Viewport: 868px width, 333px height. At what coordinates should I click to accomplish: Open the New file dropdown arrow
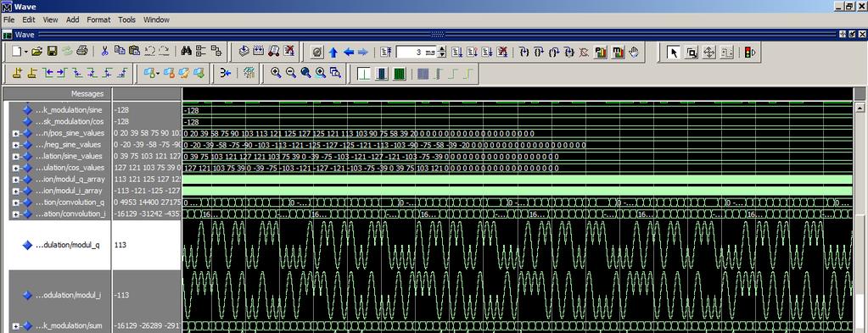[x=26, y=52]
